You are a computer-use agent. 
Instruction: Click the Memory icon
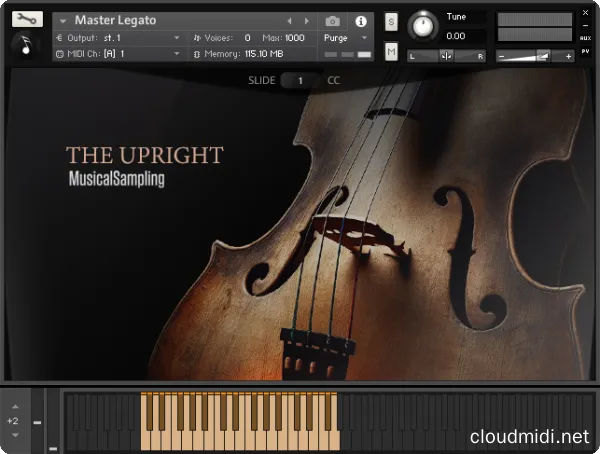point(197,54)
